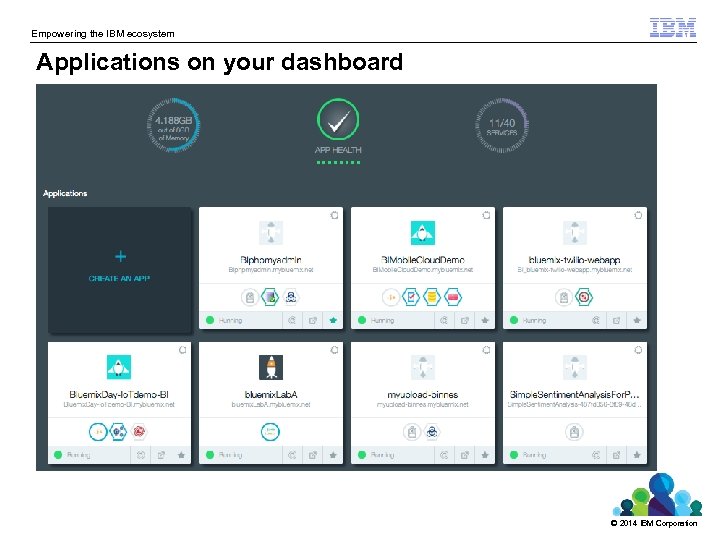Image resolution: width=720 pixels, height=540 pixels.
Task: Click the yellow database service icon in BIMobileCloudDemo
Action: point(432,297)
